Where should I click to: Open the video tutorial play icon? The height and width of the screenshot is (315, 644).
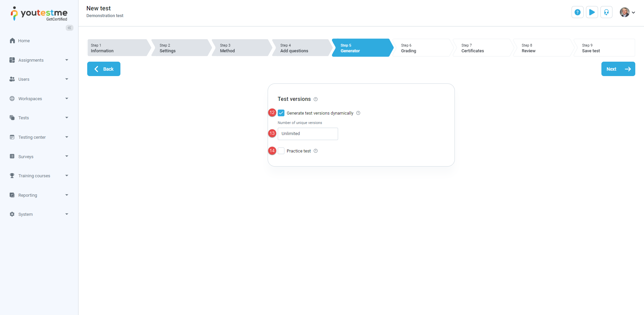tap(592, 12)
